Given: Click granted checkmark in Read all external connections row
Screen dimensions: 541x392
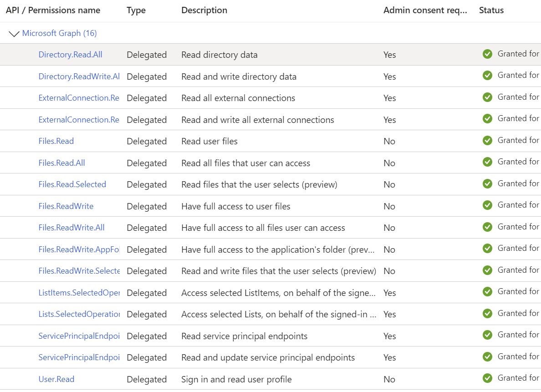Looking at the screenshot, I should pyautogui.click(x=488, y=97).
